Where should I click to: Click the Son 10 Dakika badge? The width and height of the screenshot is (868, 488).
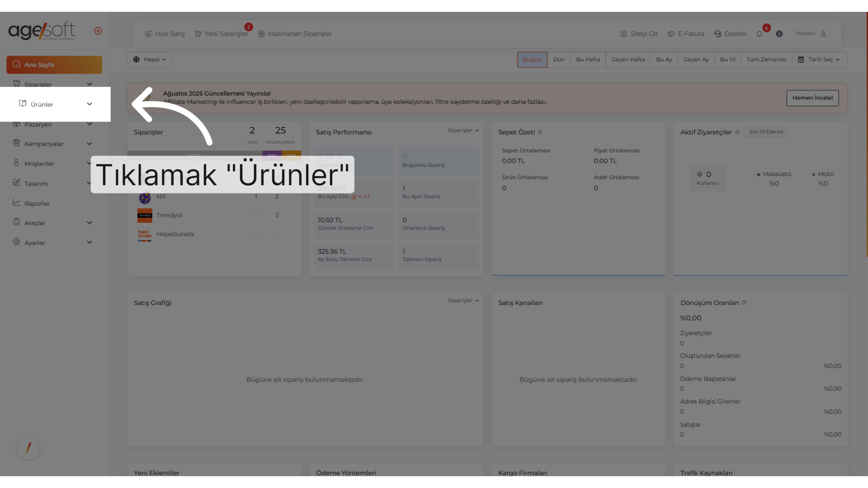[x=766, y=132]
